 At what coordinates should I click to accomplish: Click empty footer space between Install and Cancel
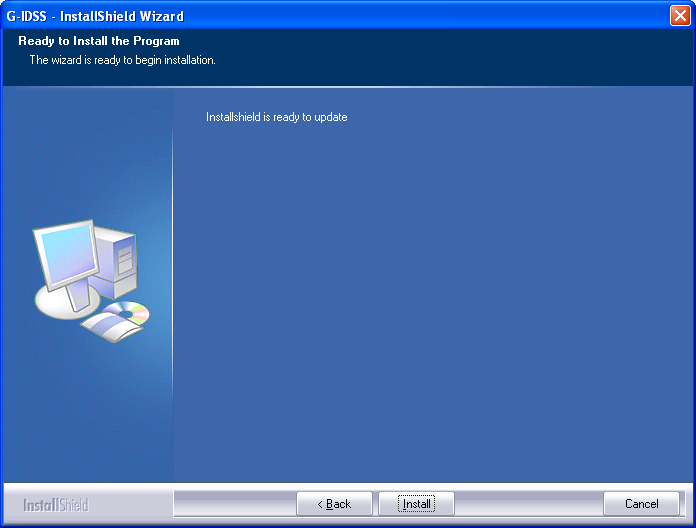(x=528, y=504)
